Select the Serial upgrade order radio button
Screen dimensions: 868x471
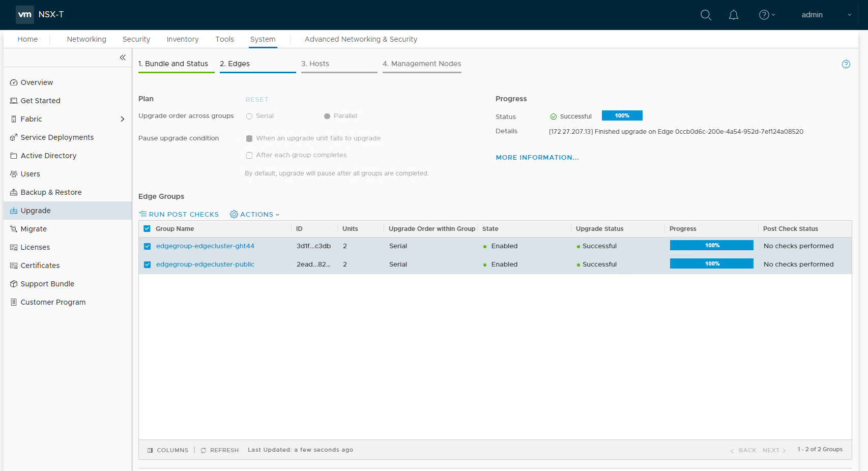pyautogui.click(x=249, y=116)
